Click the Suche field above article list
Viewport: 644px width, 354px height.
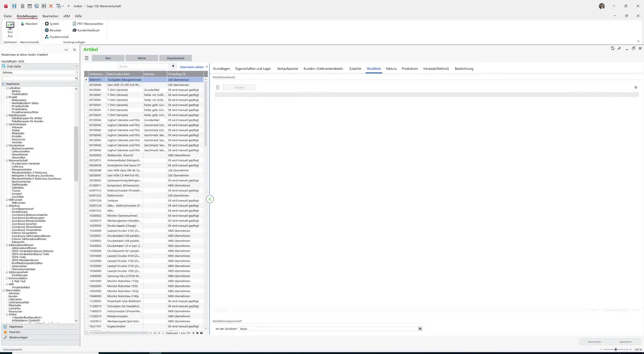click(144, 67)
